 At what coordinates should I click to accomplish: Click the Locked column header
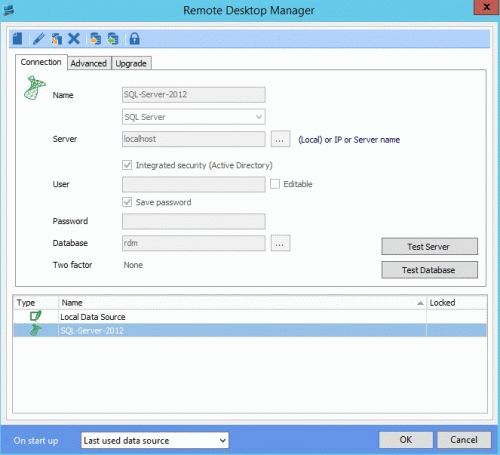point(457,303)
